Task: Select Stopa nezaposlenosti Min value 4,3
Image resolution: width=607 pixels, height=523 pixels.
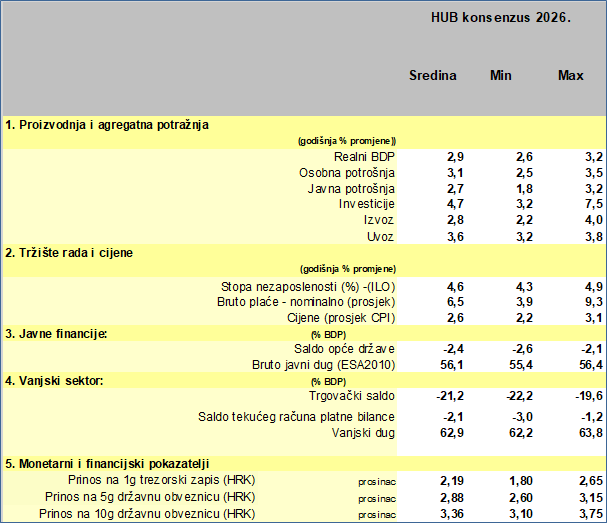Action: click(x=524, y=286)
